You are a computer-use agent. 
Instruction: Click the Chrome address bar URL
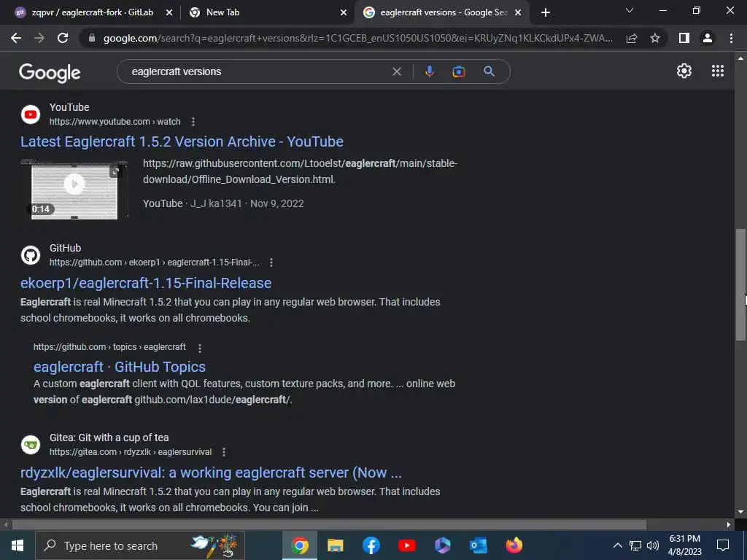(357, 38)
